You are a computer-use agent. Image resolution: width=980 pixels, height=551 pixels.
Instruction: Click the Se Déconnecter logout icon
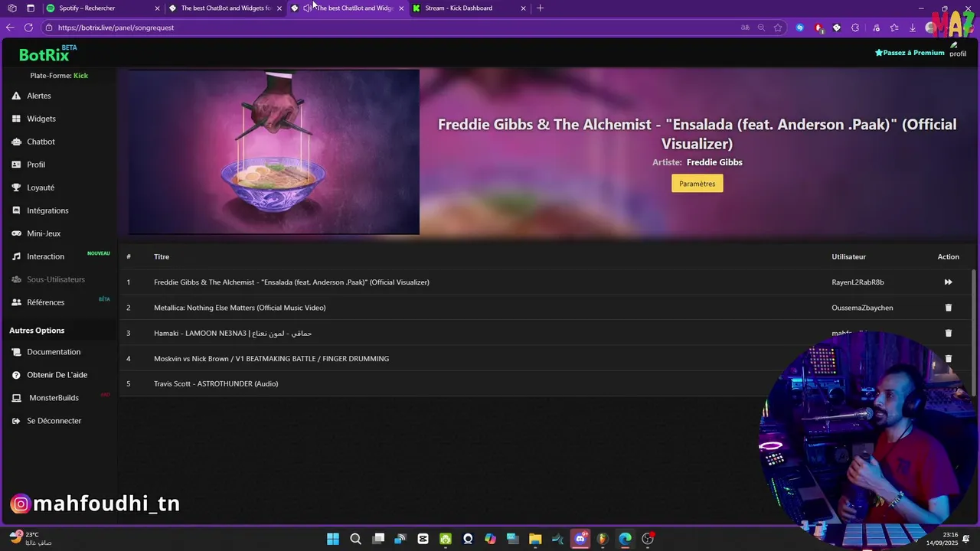[16, 421]
